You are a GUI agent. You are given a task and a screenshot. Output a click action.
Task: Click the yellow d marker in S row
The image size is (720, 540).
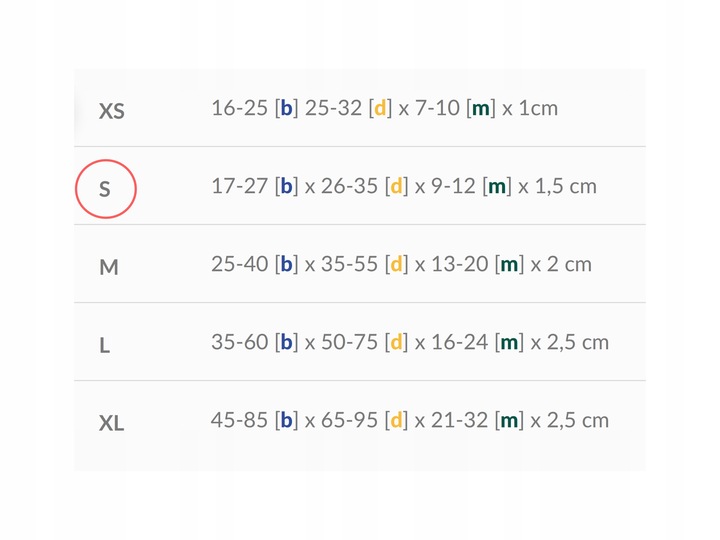pyautogui.click(x=396, y=186)
